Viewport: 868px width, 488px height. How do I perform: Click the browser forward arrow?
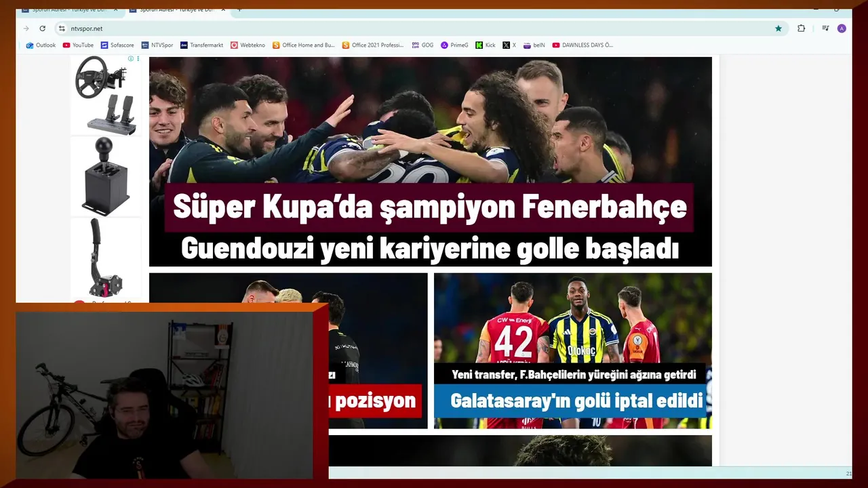point(26,28)
